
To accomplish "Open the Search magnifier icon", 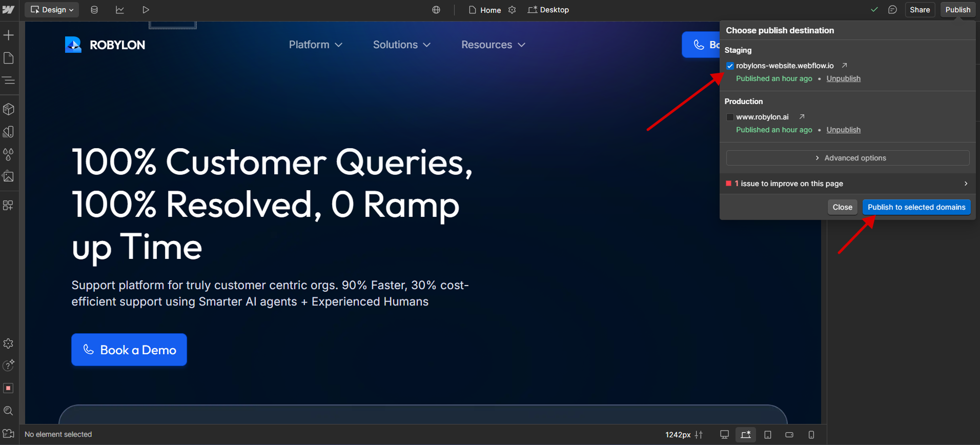I will [x=8, y=411].
